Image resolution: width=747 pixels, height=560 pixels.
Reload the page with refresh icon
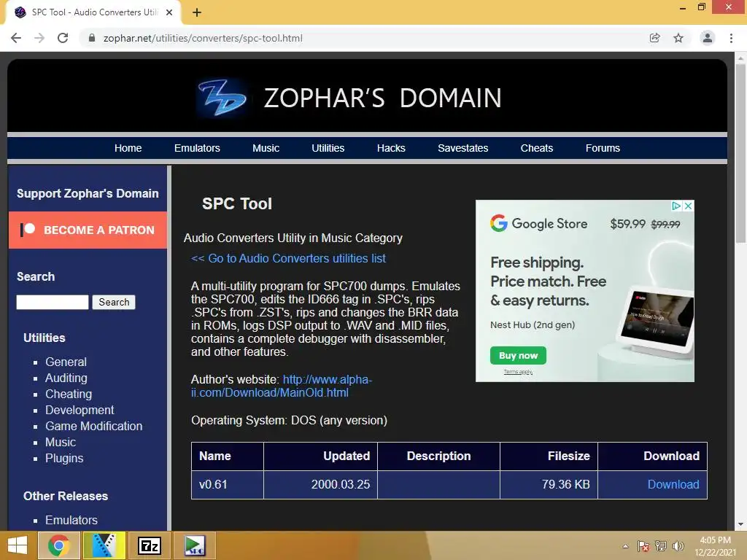click(x=63, y=38)
